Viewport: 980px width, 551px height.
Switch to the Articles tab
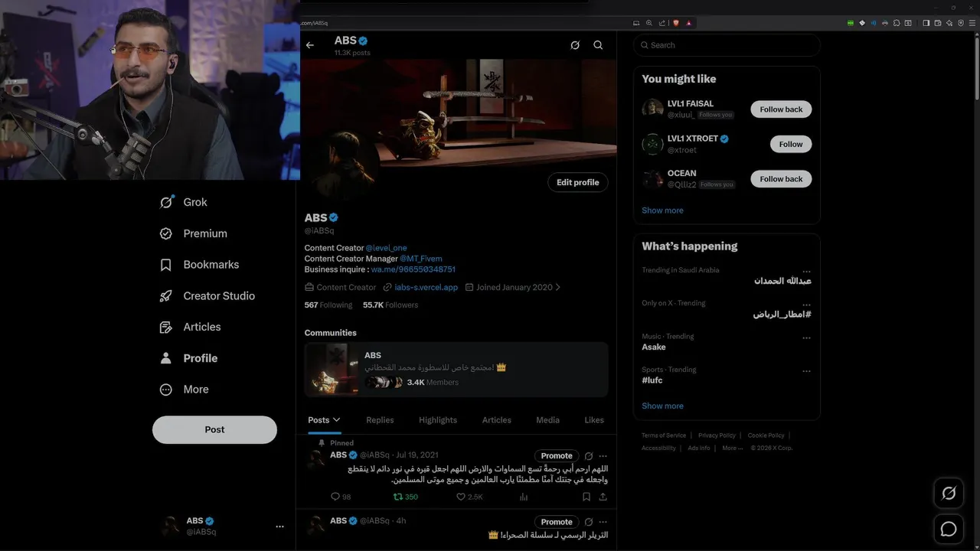pyautogui.click(x=497, y=420)
